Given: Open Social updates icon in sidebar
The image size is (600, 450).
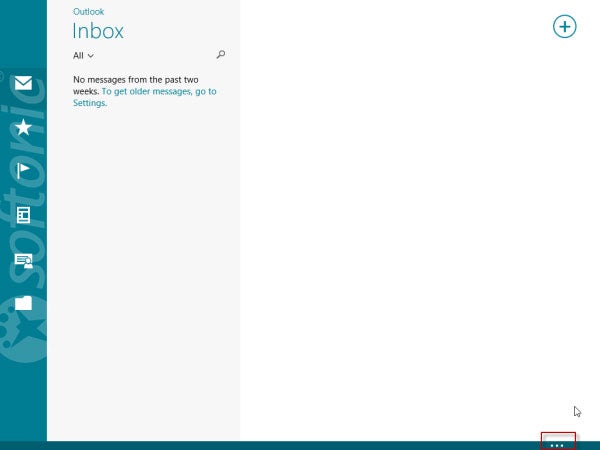Looking at the screenshot, I should (24, 261).
